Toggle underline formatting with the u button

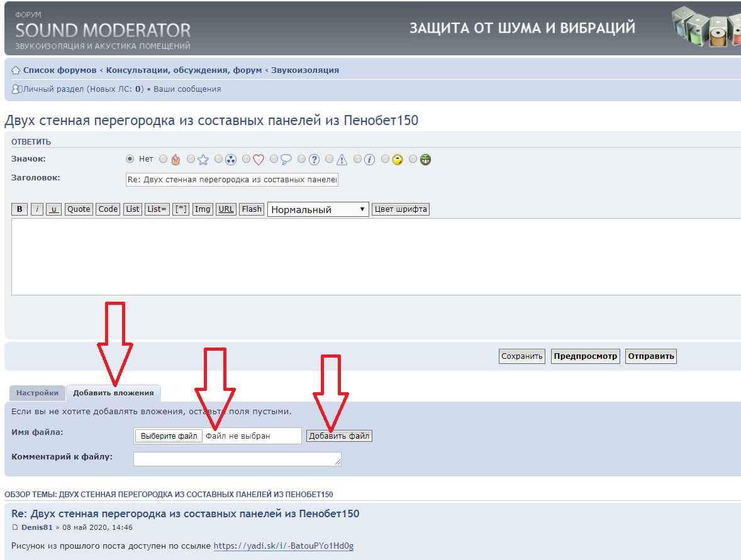(x=53, y=209)
